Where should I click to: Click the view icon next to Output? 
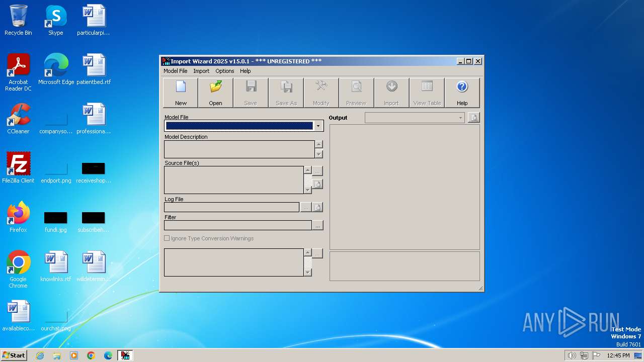coord(473,118)
